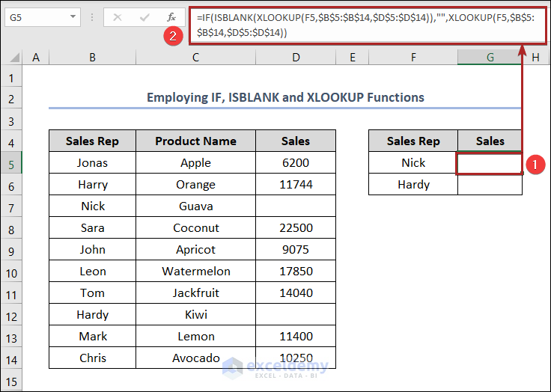Viewport: 551px width, 392px height.
Task: Click the cell containing Watermelon
Action: click(x=195, y=272)
